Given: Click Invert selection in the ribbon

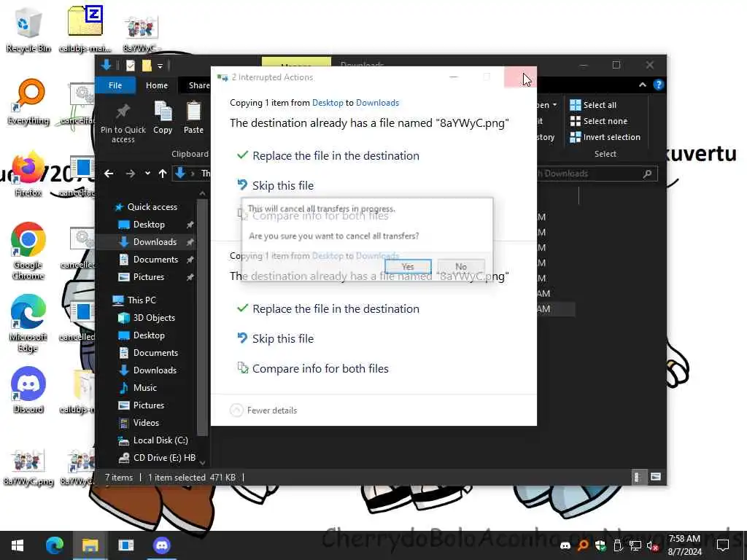Looking at the screenshot, I should 605,137.
